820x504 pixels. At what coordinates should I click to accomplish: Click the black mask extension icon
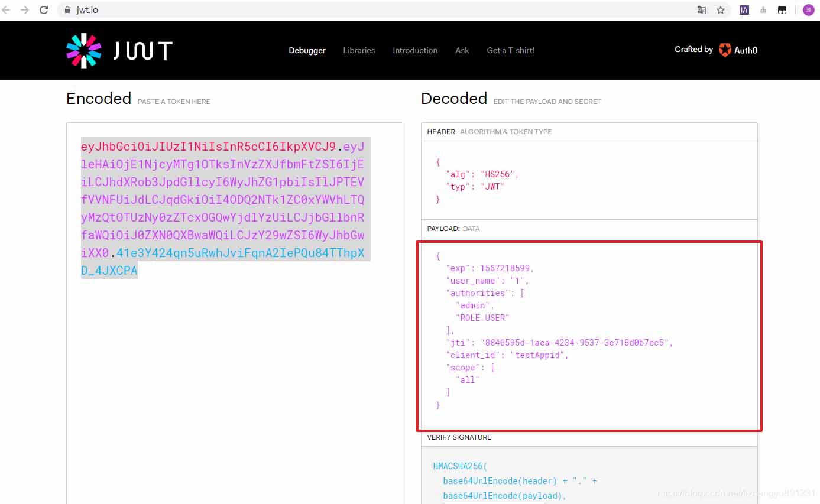coord(782,10)
